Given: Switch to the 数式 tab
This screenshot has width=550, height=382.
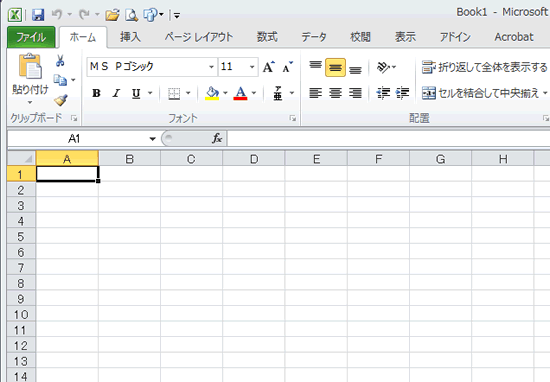Looking at the screenshot, I should [267, 37].
